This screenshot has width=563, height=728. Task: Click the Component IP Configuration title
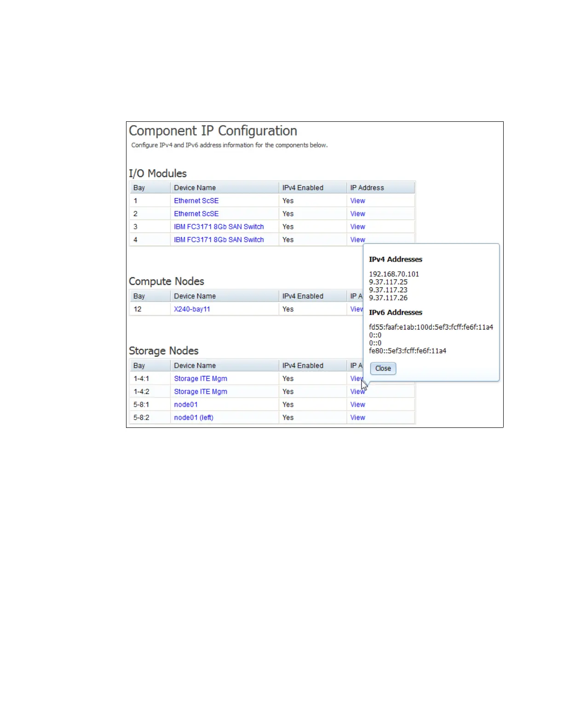click(213, 131)
